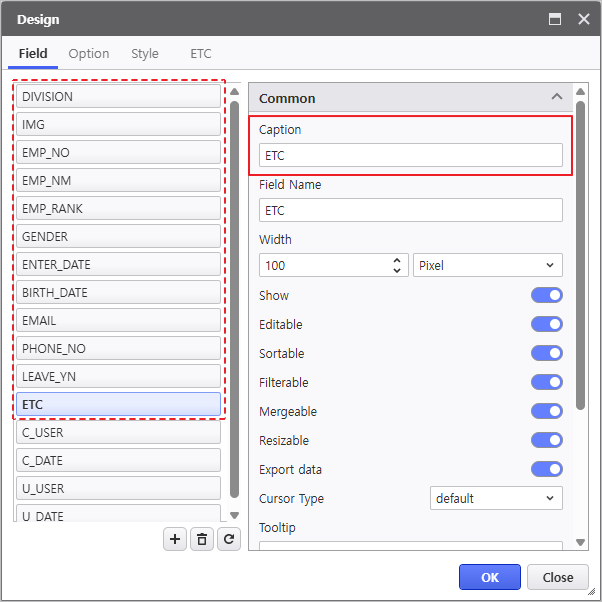Switch to the Option tab

[x=89, y=54]
